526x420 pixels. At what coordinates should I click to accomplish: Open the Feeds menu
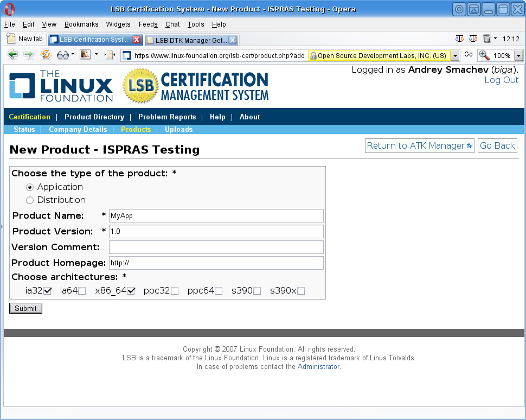[148, 24]
